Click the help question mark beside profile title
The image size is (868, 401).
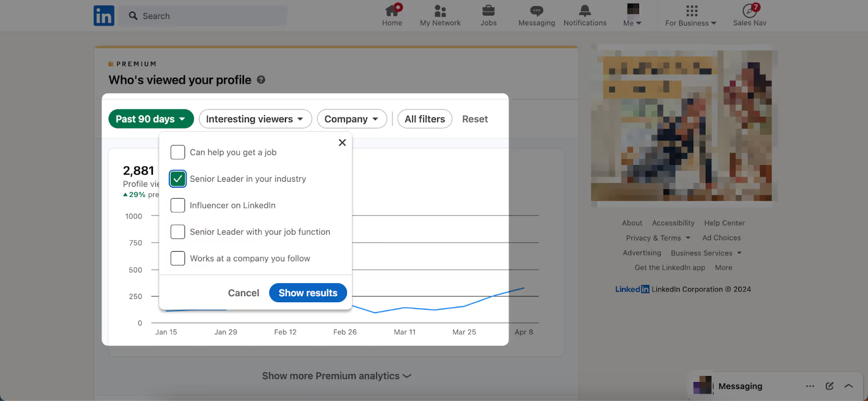261,80
